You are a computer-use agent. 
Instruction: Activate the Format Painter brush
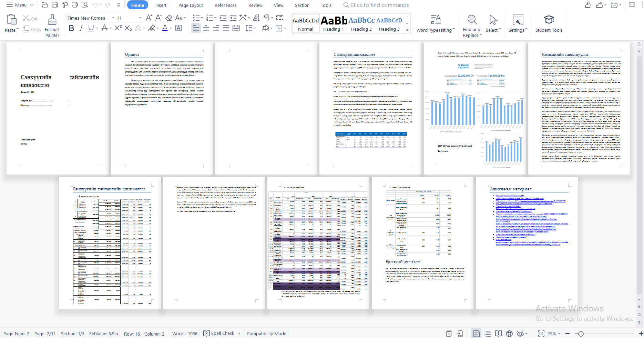(x=52, y=20)
